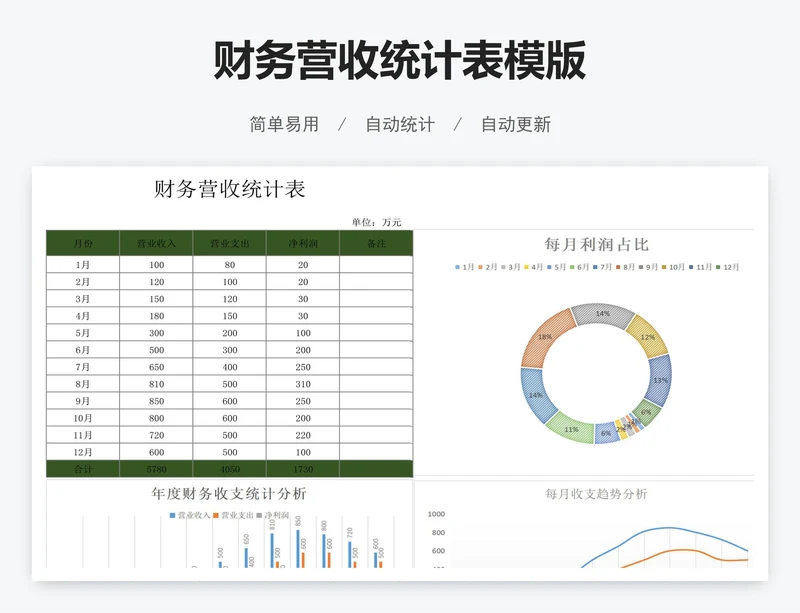
Task: Click the light green 11% donut slice
Action: click(571, 429)
